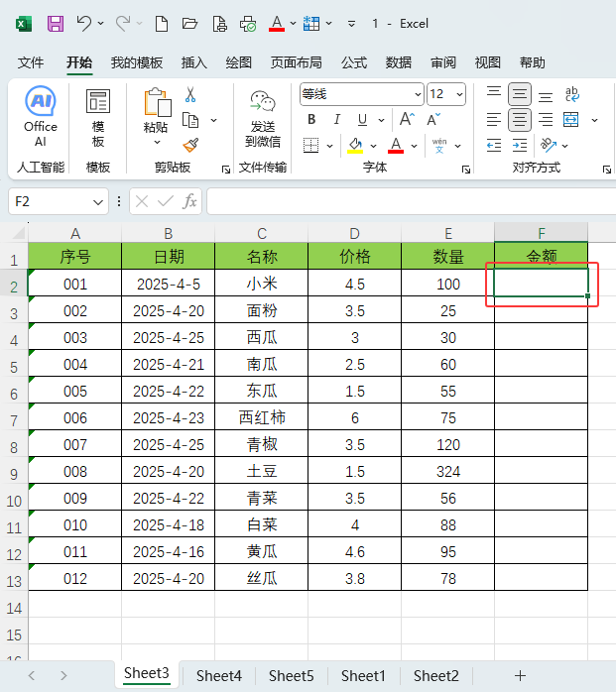Switch to the Sheet4 worksheet tab
616x692 pixels.
(219, 676)
